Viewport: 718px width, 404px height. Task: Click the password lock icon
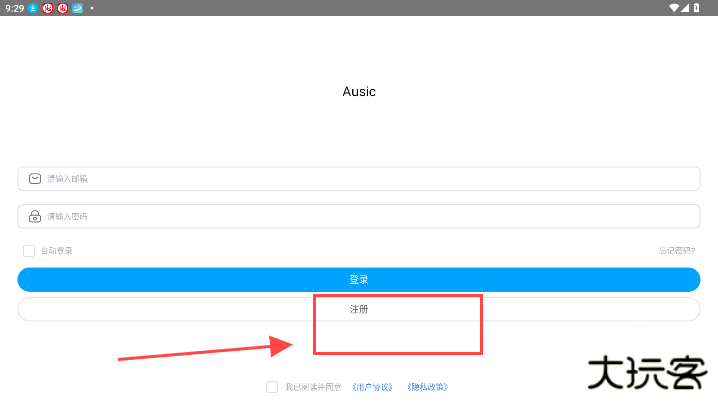pos(35,216)
